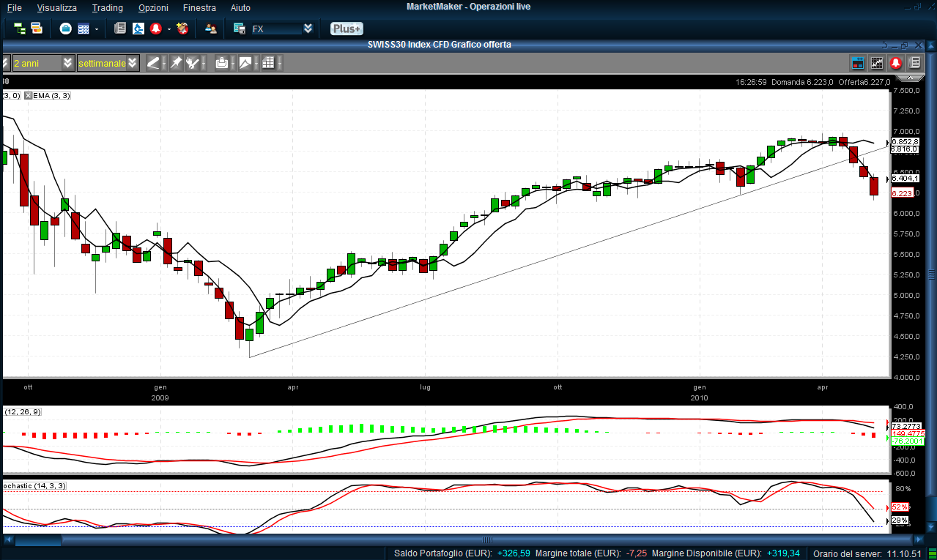Open the '2 anni' time range dropdown

(68, 63)
